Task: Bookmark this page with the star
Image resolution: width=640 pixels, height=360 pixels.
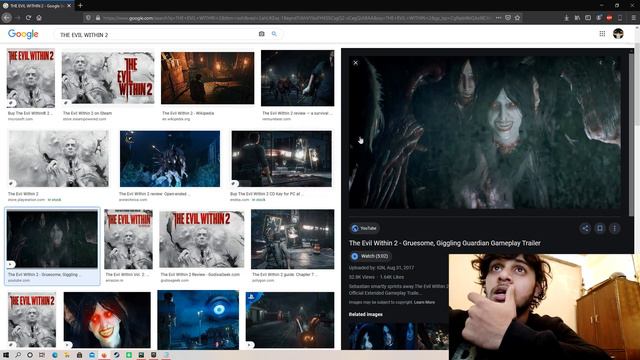Action: (x=517, y=18)
